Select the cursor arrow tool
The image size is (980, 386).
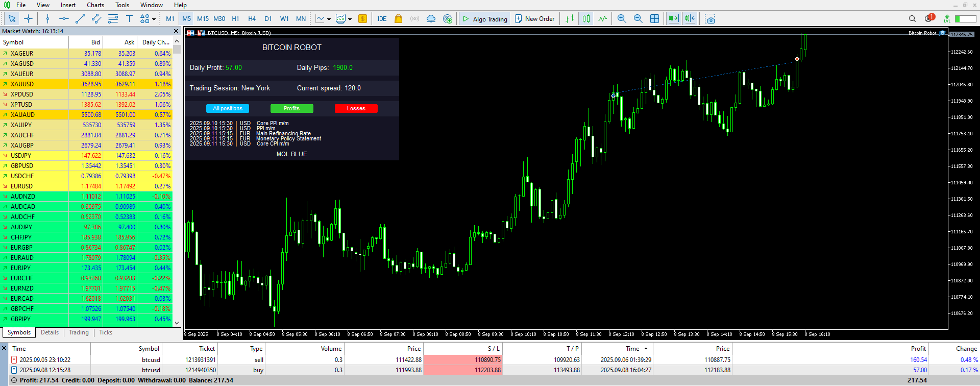12,19
